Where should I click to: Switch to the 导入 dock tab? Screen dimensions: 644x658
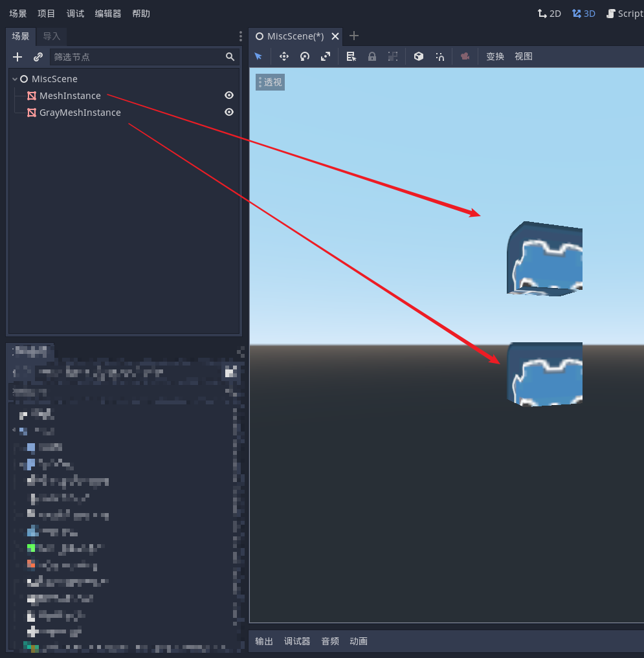(x=52, y=36)
